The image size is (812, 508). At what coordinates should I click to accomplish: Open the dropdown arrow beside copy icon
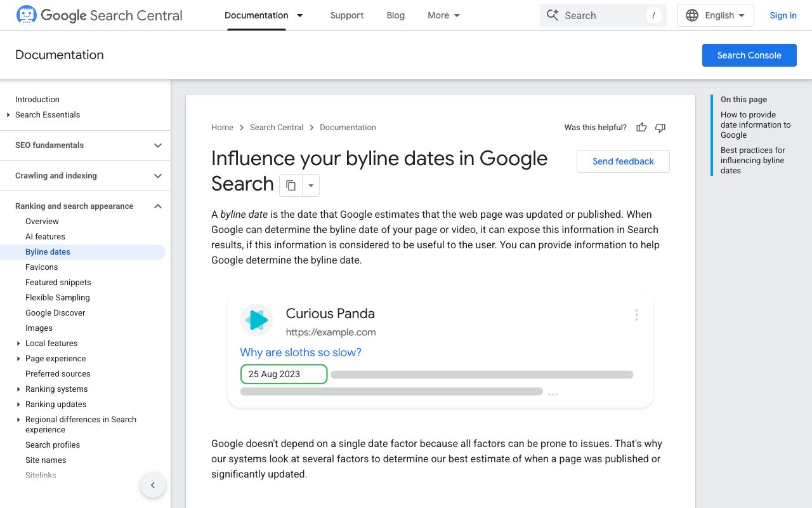click(x=311, y=185)
